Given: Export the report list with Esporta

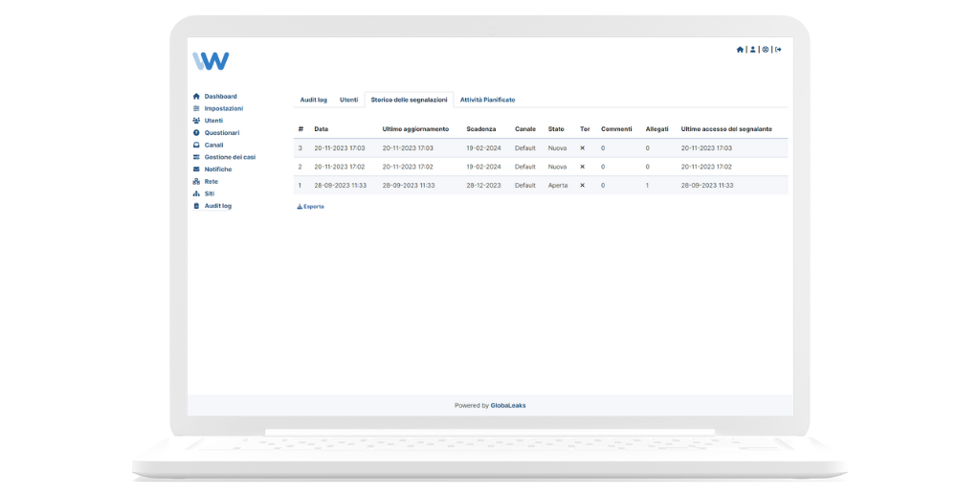Looking at the screenshot, I should (x=311, y=206).
